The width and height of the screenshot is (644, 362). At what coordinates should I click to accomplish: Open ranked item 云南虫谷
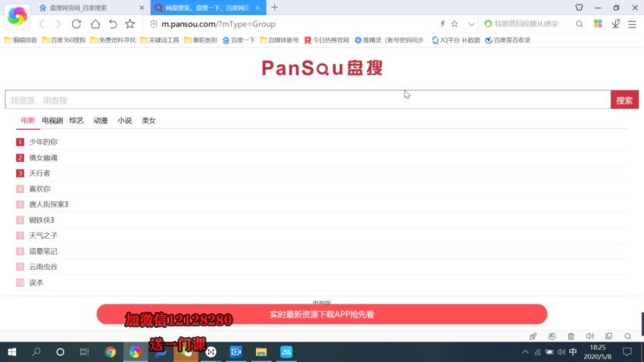43,267
